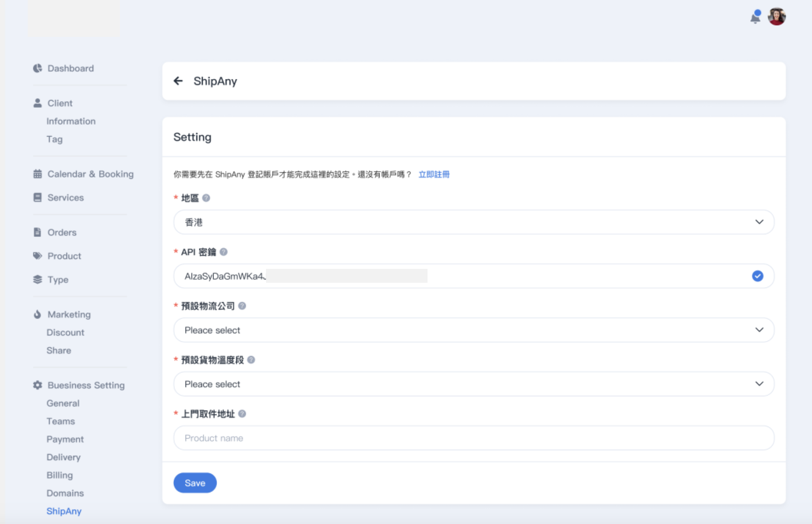
Task: Open Payment under Business Setting
Action: coord(65,439)
